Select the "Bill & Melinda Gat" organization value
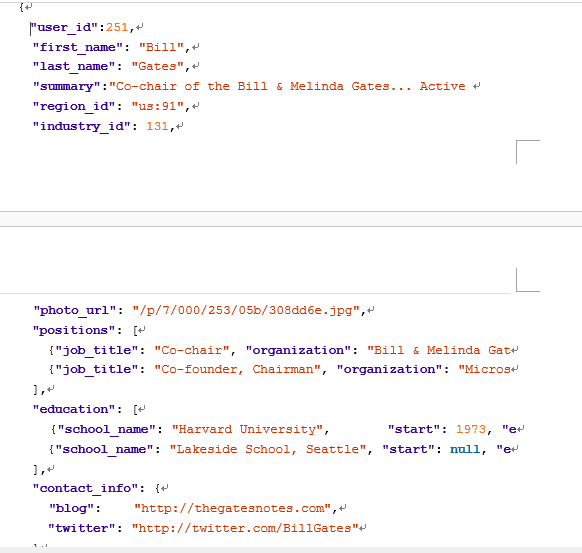Image resolution: width=582 pixels, height=553 pixels. 439,350
